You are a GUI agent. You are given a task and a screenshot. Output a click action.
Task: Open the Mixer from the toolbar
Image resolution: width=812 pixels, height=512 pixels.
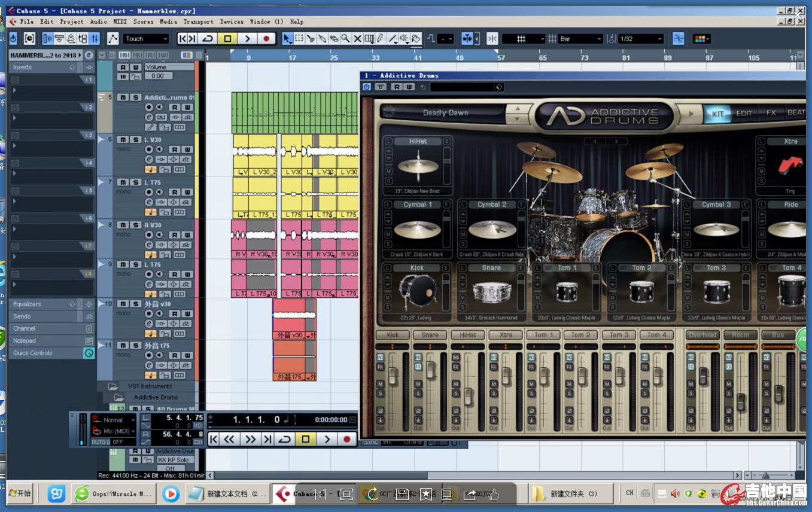(x=95, y=39)
